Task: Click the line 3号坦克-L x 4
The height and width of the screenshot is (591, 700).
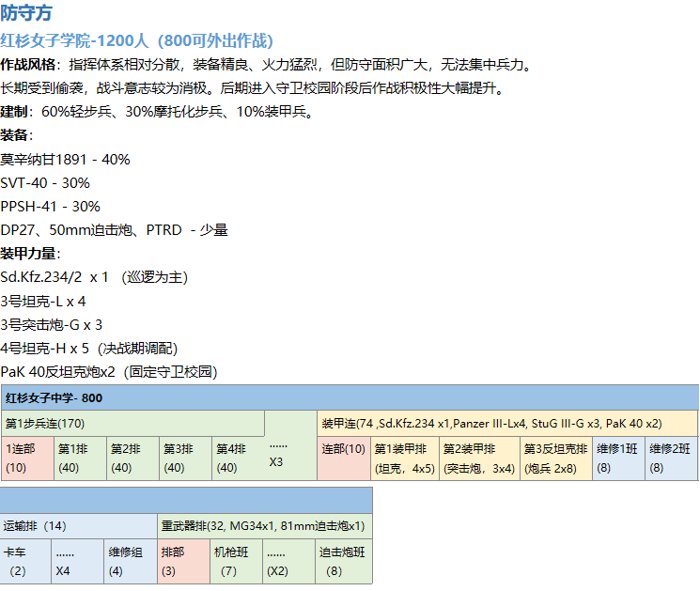Action: [x=43, y=302]
